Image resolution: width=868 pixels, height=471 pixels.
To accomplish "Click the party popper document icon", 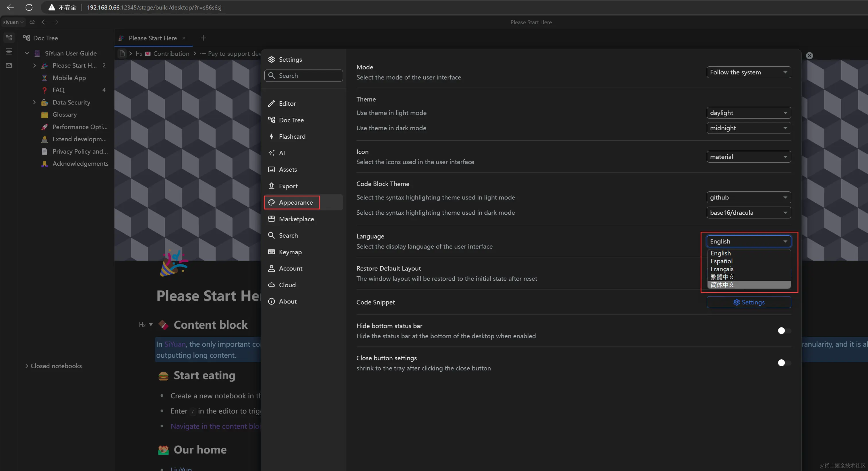I will (174, 263).
